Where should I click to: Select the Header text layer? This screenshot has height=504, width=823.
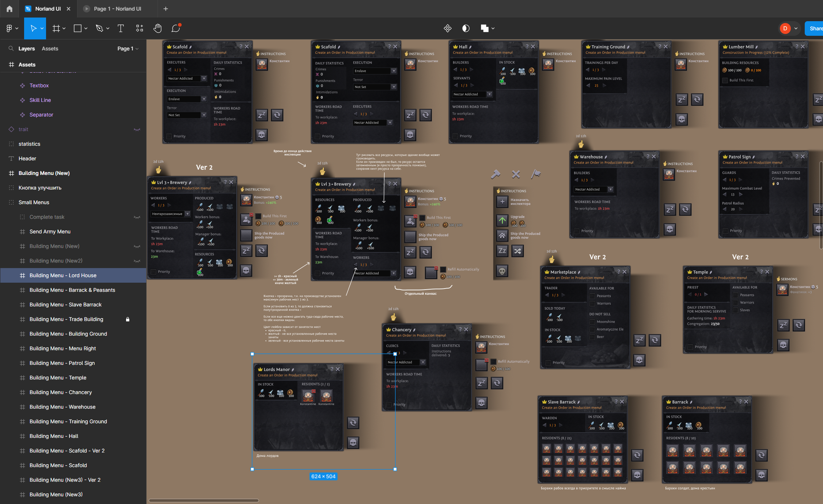73,159
